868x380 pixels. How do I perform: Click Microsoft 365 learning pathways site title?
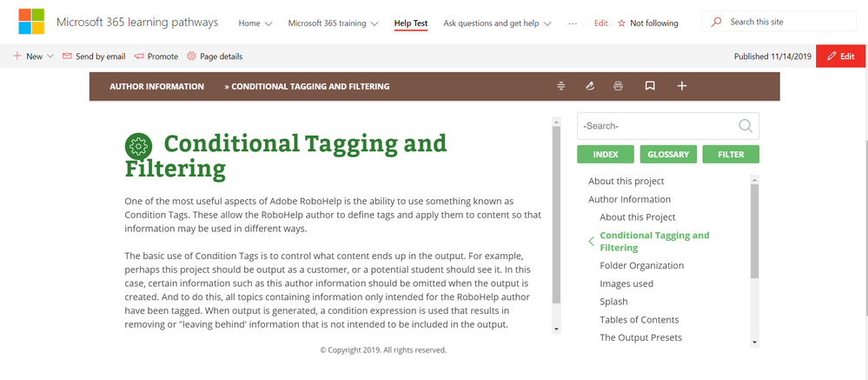pyautogui.click(x=137, y=23)
